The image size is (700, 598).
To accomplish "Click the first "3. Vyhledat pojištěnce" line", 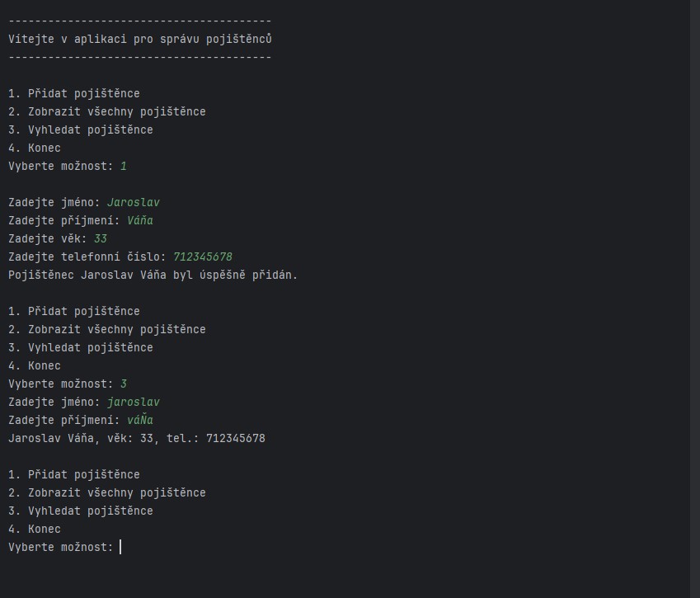I will [x=81, y=129].
